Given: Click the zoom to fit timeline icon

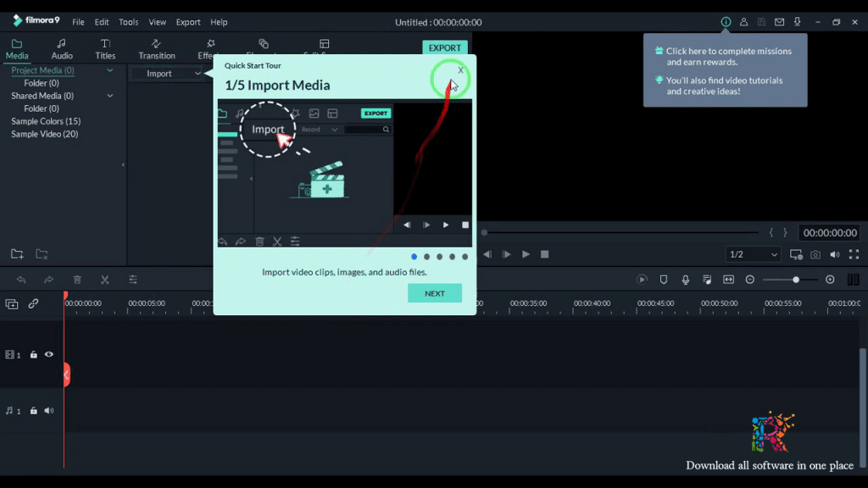Looking at the screenshot, I should [x=728, y=280].
